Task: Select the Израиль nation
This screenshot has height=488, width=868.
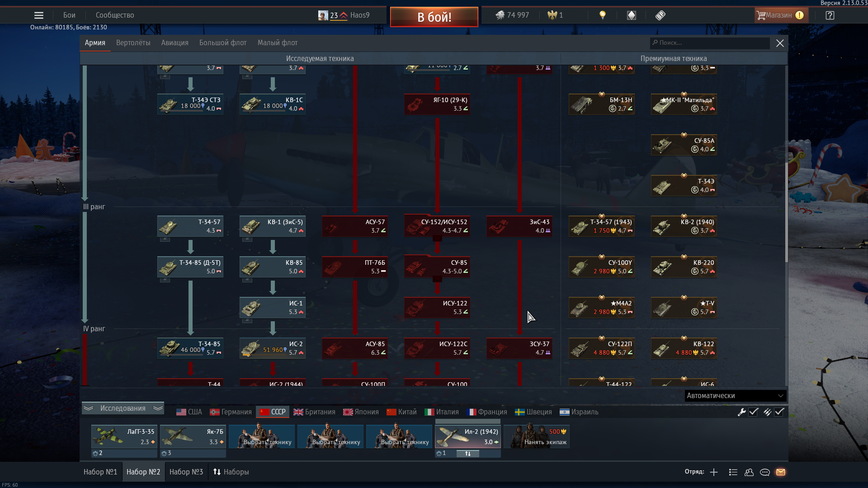Action: (579, 412)
